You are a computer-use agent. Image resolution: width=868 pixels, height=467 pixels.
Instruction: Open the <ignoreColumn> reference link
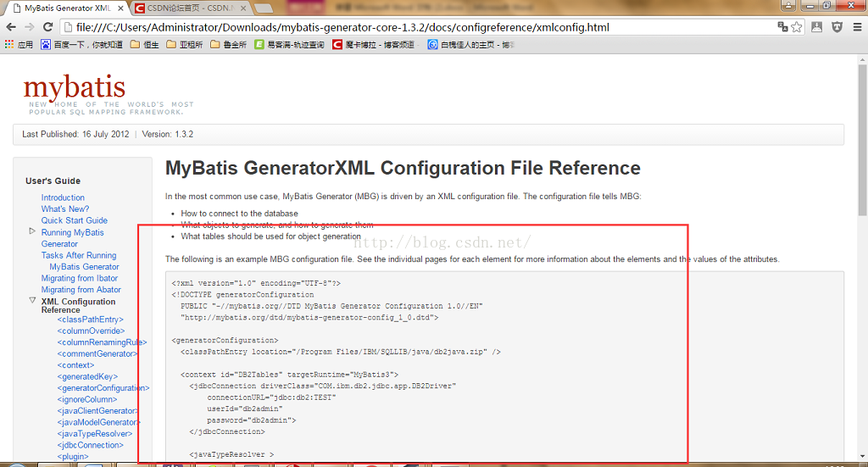87,399
